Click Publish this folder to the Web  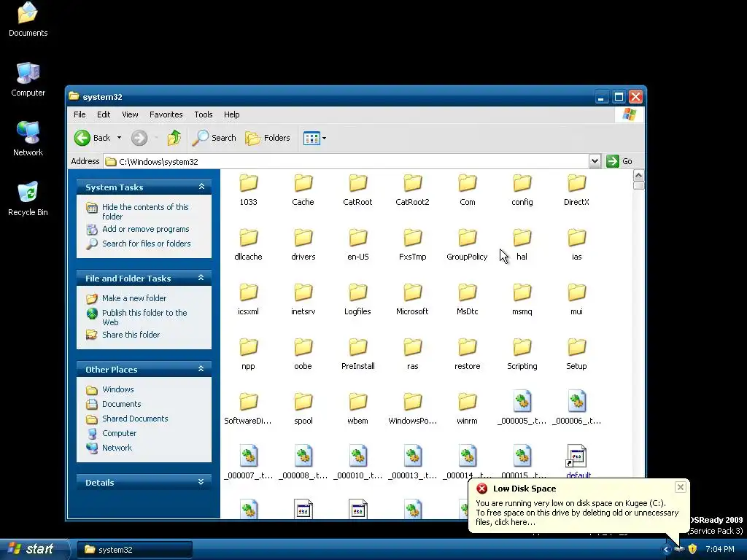144,317
